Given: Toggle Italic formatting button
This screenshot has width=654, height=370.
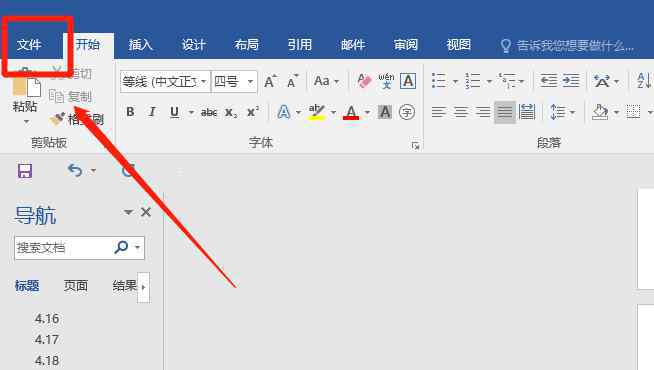Looking at the screenshot, I should click(152, 112).
